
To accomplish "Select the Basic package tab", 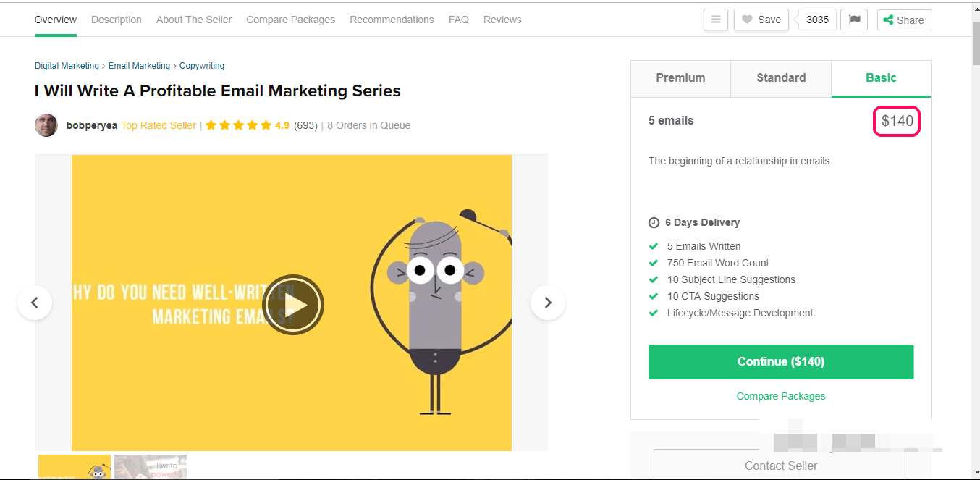I will (x=881, y=78).
